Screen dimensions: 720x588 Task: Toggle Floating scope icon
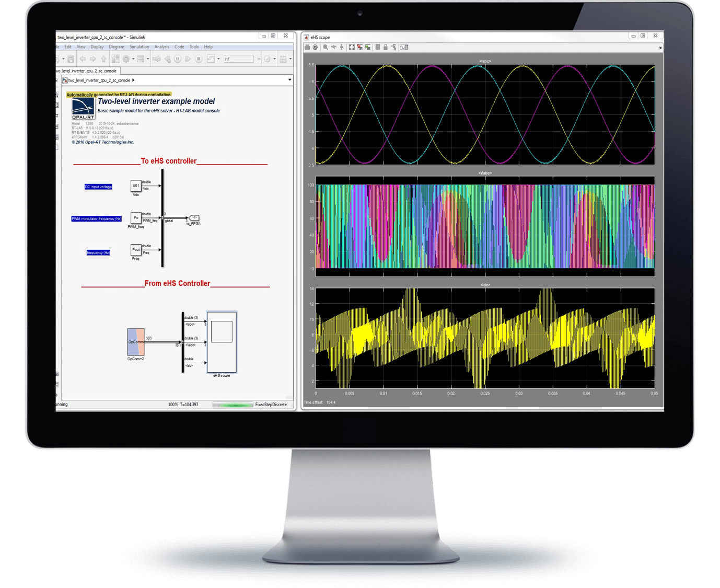(378, 47)
